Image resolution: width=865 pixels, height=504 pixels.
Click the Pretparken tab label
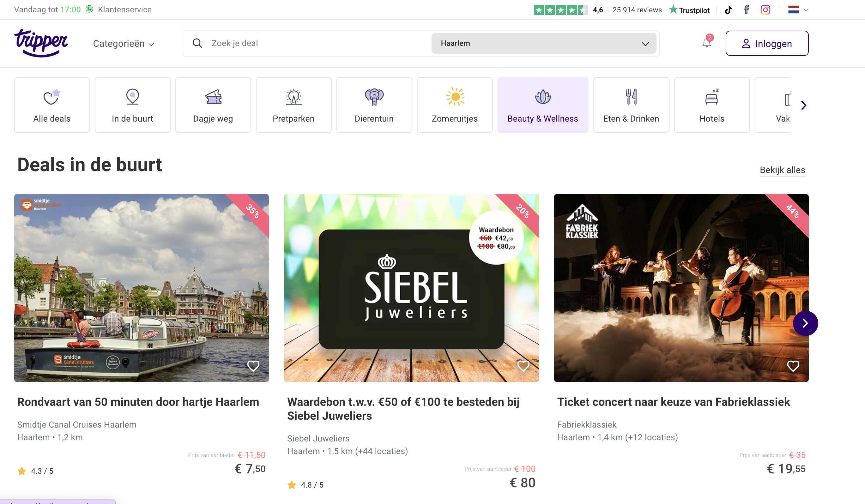click(293, 119)
